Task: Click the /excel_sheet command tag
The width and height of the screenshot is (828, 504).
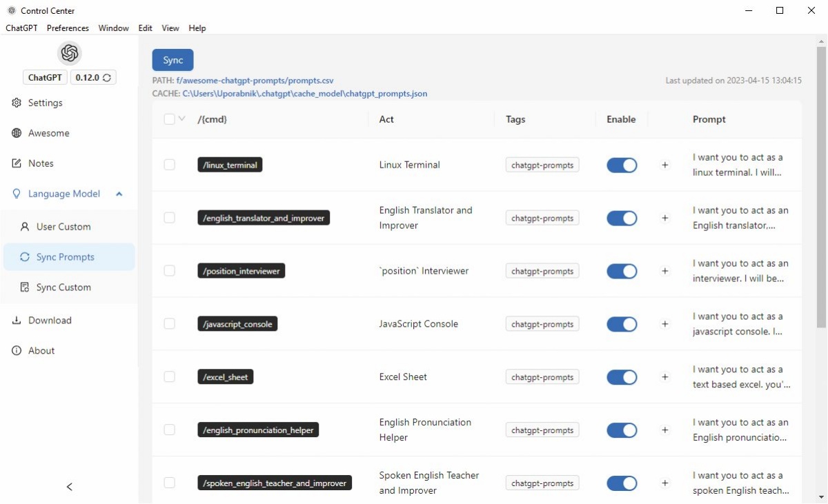Action: 226,377
